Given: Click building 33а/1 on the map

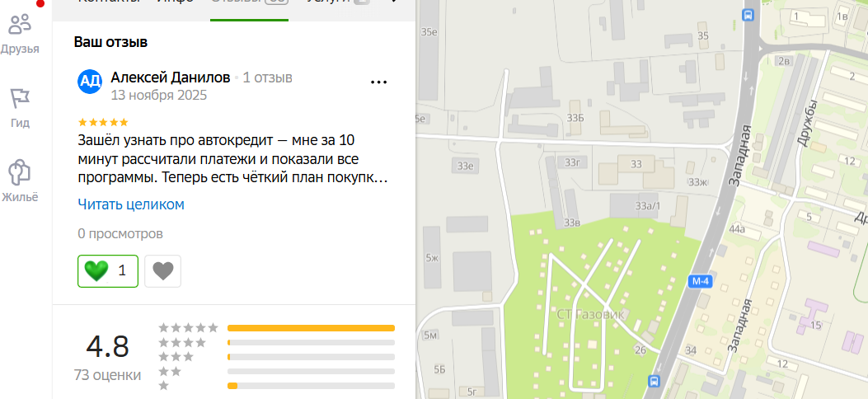Looking at the screenshot, I should click(648, 206).
